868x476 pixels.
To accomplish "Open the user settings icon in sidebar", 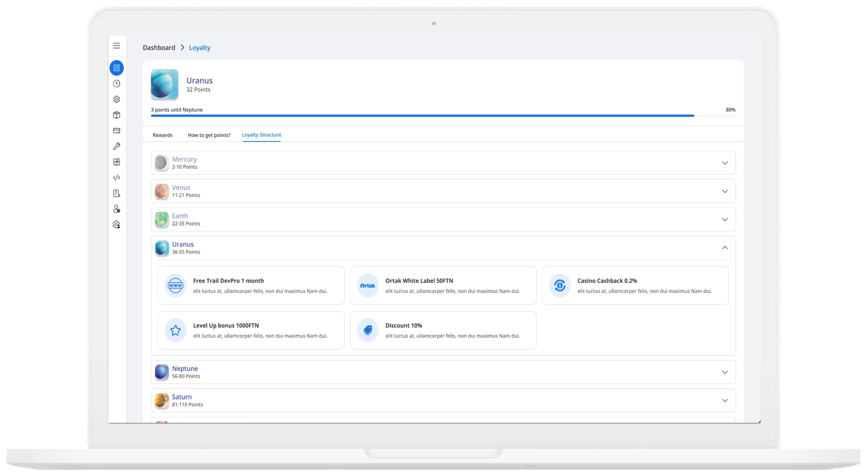I will coord(117,209).
